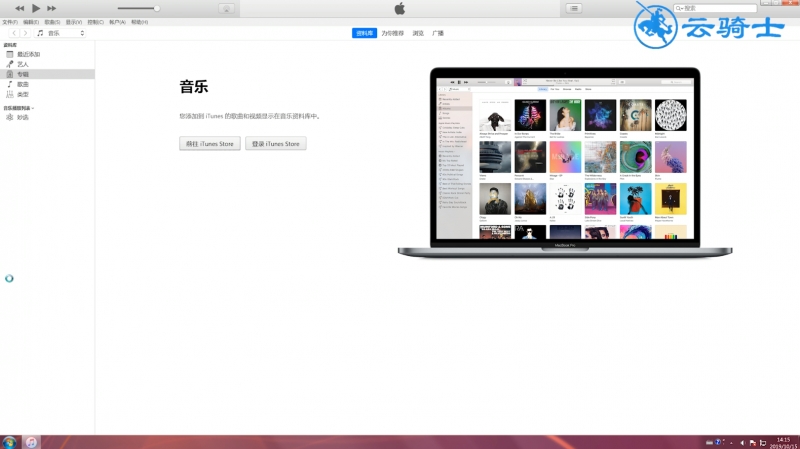Click the magnifier icon in the search box
The width and height of the screenshot is (800, 449).
click(x=679, y=8)
